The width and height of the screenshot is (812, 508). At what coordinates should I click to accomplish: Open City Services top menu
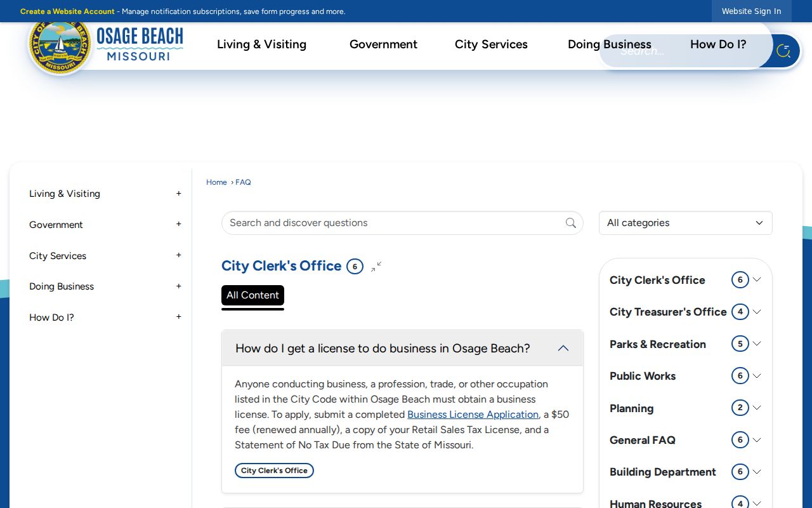pos(491,44)
